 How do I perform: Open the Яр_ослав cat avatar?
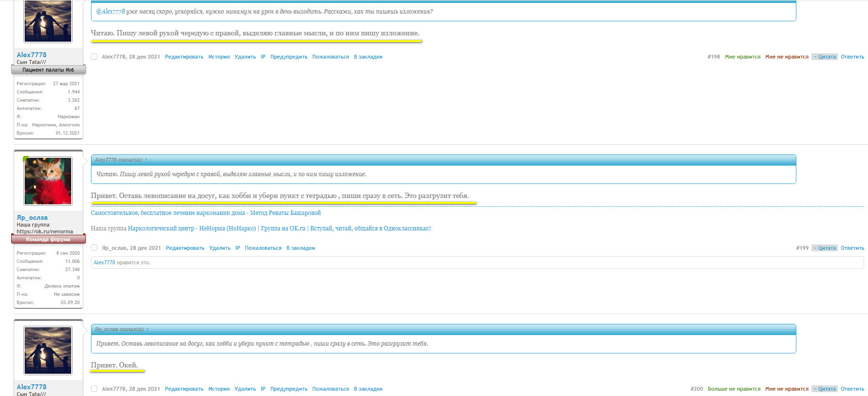click(x=48, y=181)
